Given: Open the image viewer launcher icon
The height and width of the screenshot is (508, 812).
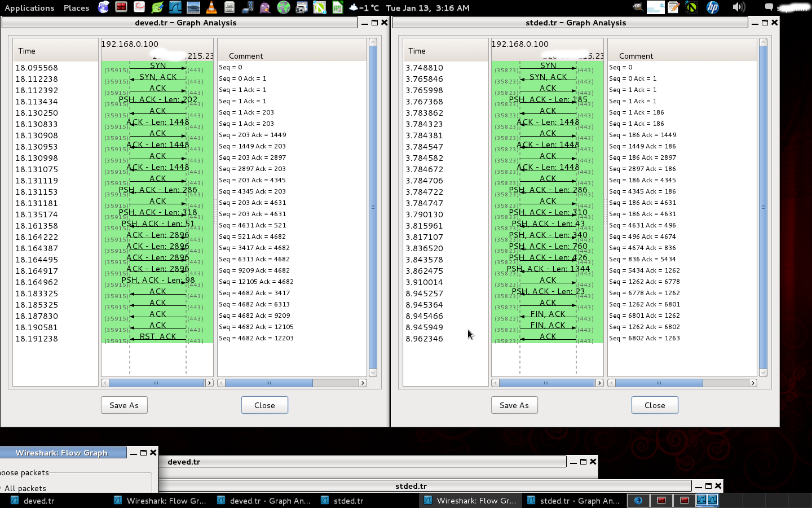Looking at the screenshot, I should coord(193,7).
